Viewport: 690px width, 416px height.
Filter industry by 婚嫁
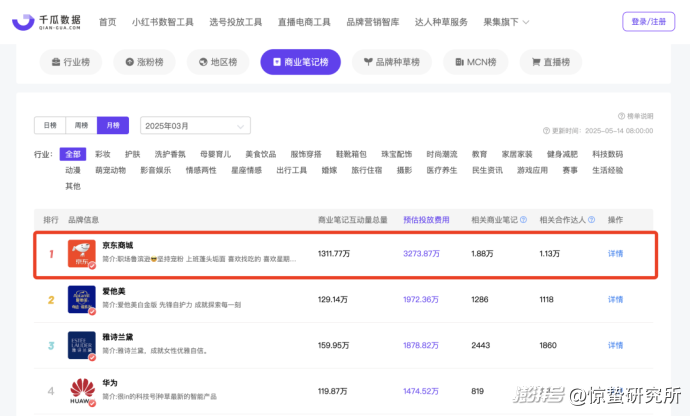(x=329, y=170)
